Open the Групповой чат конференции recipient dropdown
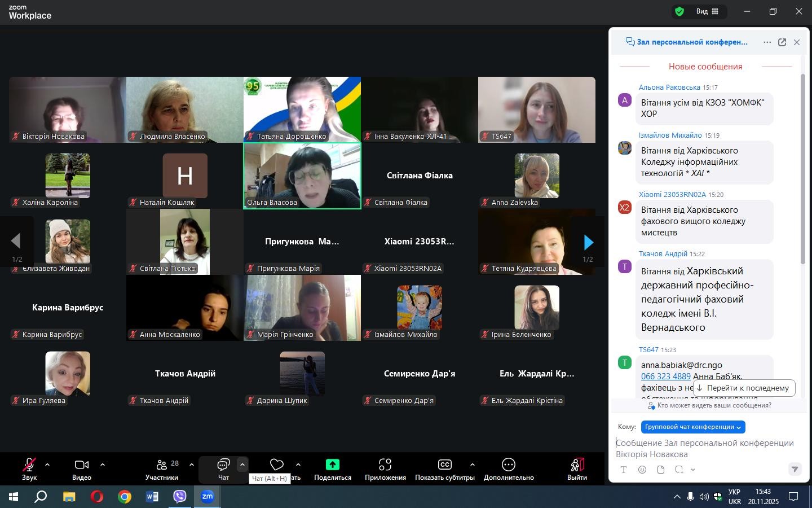 [692, 427]
